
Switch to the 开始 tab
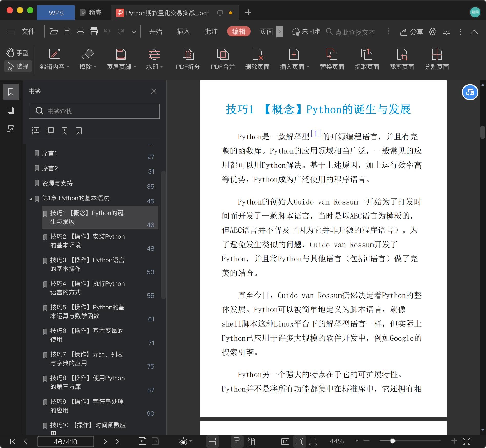(x=156, y=31)
